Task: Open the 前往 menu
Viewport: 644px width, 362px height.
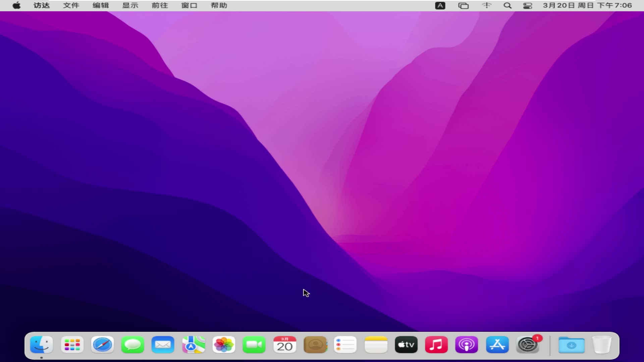Action: [x=160, y=5]
